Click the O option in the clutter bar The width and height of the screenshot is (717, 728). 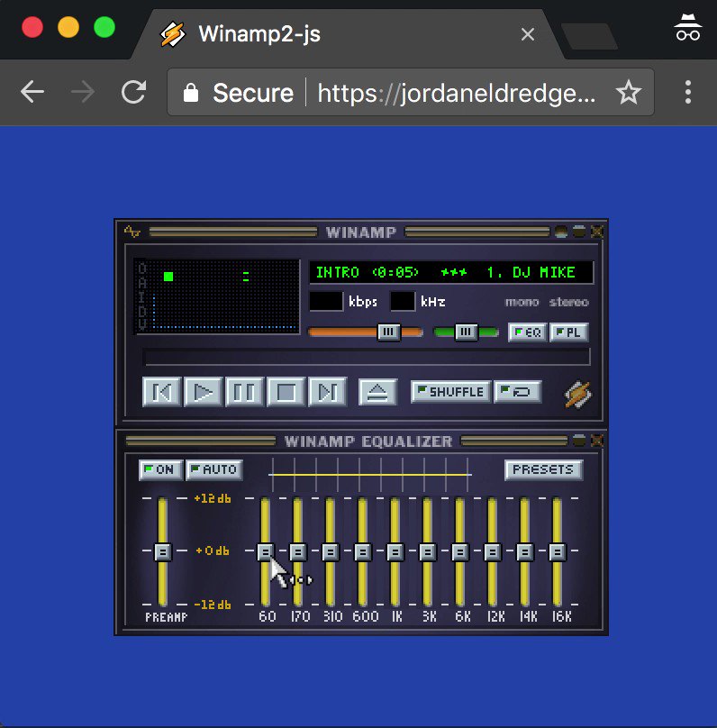(x=142, y=268)
